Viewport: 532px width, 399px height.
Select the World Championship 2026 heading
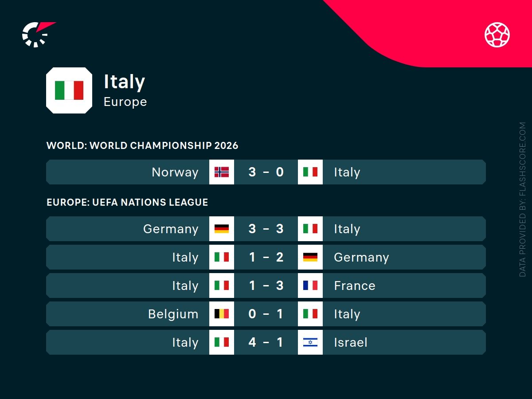[x=142, y=145]
